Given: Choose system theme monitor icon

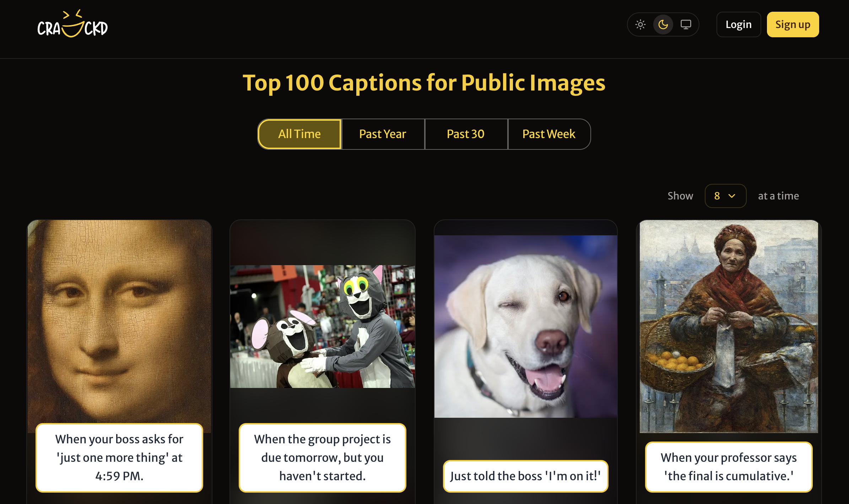Looking at the screenshot, I should (686, 24).
